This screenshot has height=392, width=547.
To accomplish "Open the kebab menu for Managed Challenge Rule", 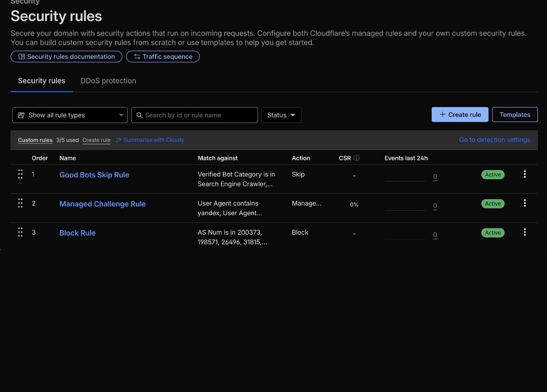I will [525, 203].
